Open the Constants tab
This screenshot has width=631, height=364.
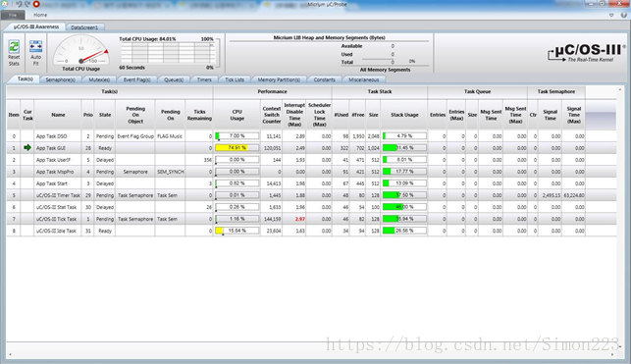pyautogui.click(x=325, y=79)
